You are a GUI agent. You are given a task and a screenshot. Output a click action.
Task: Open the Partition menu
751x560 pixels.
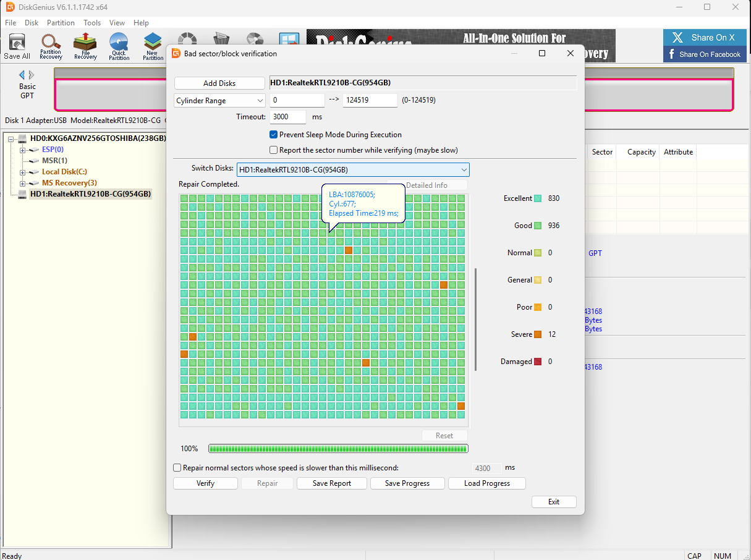[61, 23]
